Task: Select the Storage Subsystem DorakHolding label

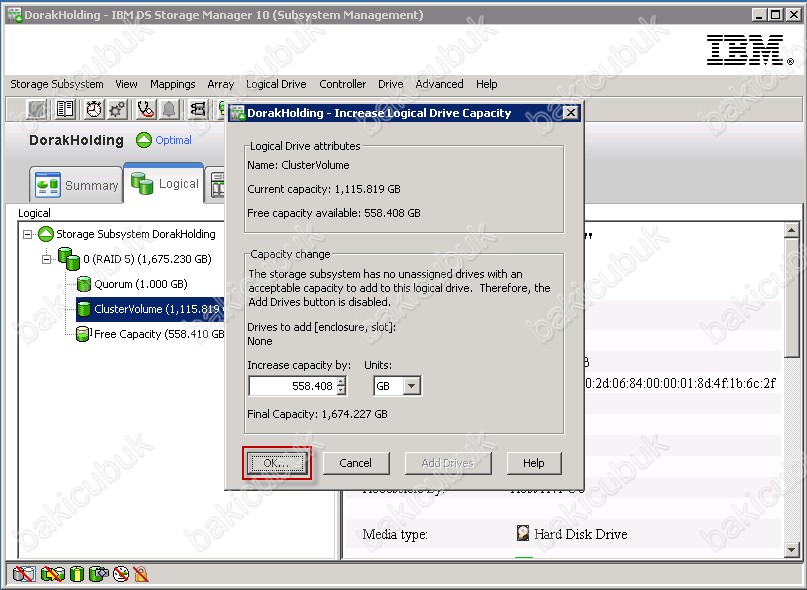Action: pyautogui.click(x=136, y=234)
